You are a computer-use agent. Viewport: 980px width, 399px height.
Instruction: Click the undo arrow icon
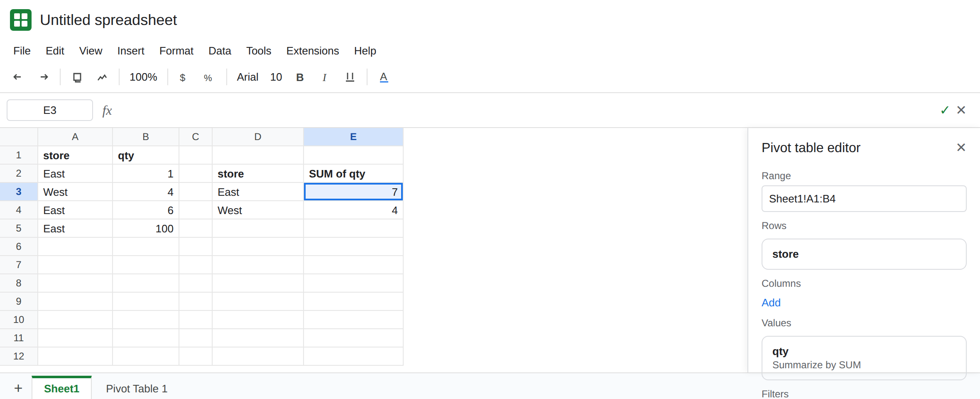(17, 77)
